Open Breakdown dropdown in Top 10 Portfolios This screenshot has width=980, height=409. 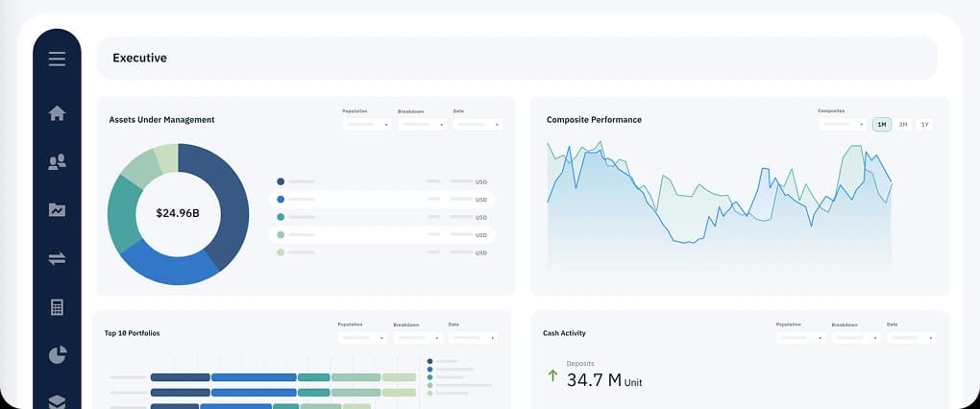(417, 338)
